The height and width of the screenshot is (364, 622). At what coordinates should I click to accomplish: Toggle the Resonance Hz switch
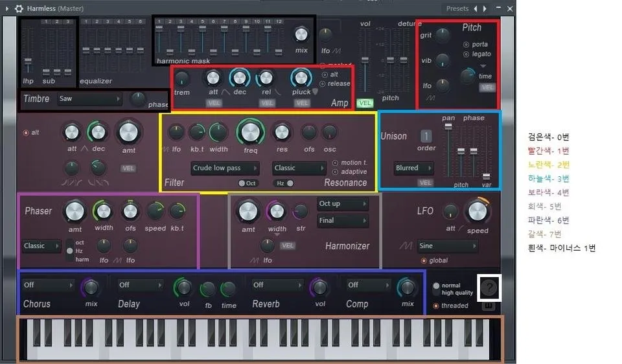[x=284, y=183]
